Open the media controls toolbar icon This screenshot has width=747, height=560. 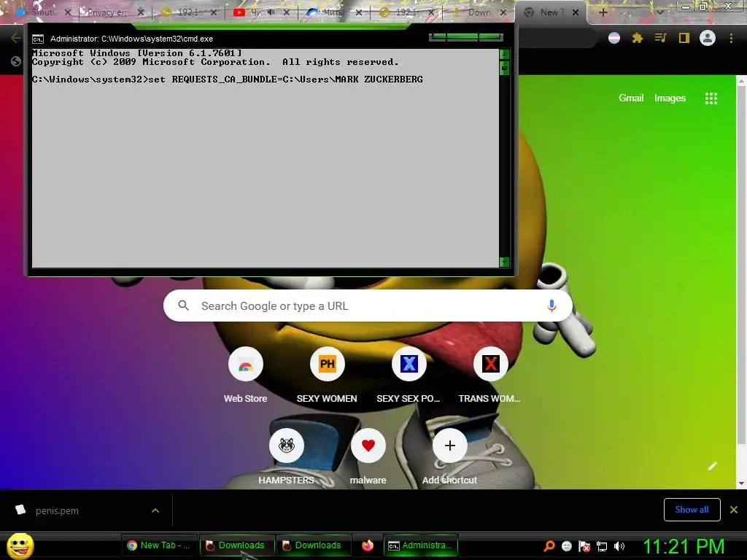(x=660, y=38)
